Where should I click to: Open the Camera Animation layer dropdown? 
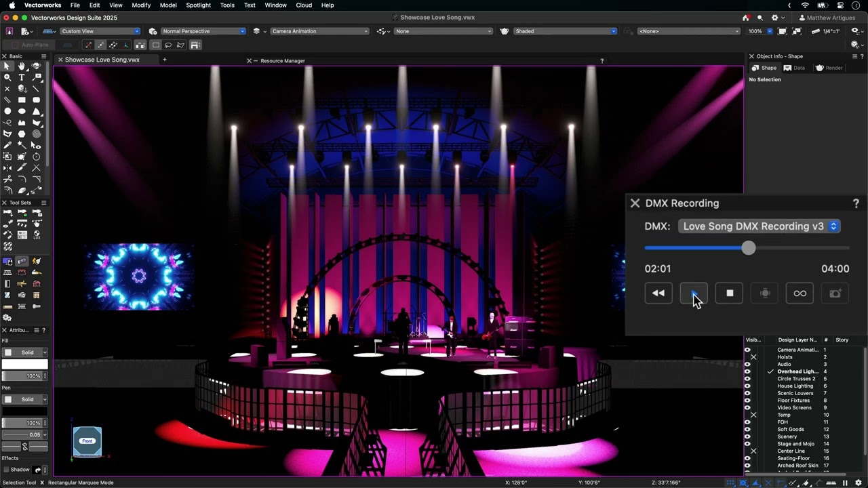[319, 31]
